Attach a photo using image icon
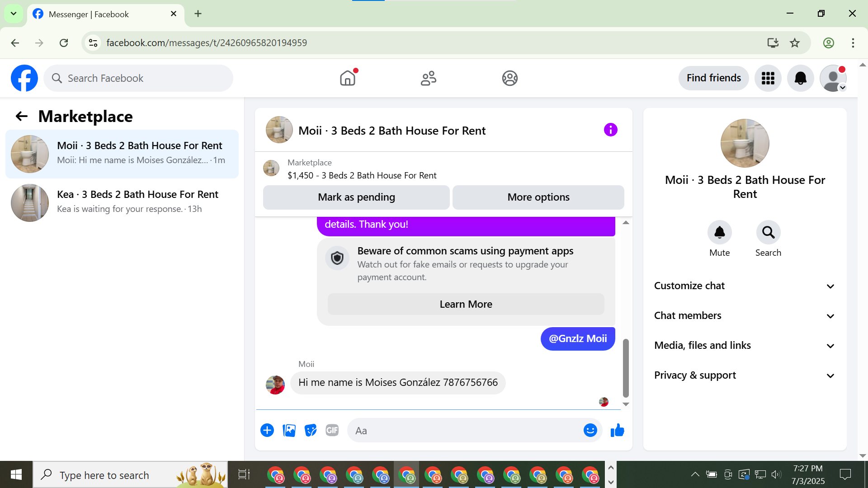This screenshot has height=488, width=868. click(289, 431)
